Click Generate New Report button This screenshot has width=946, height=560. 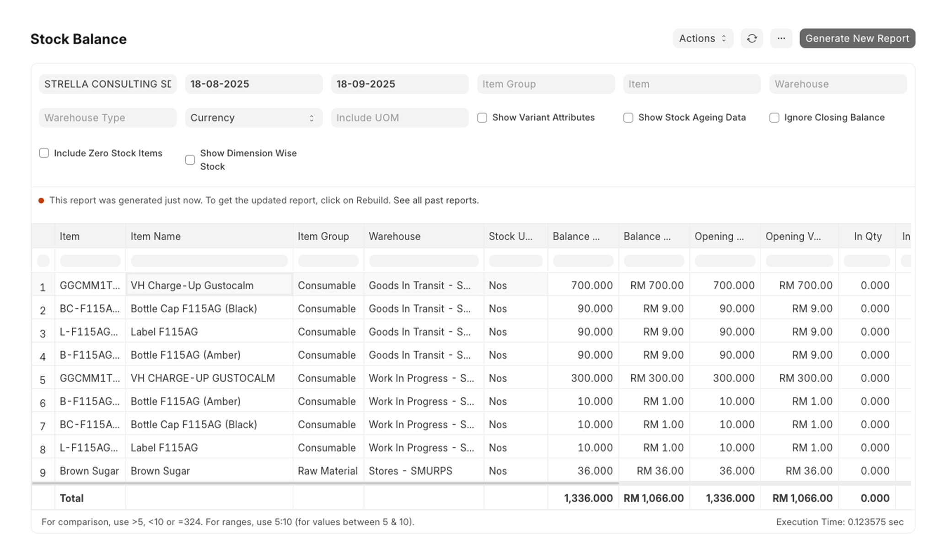pyautogui.click(x=857, y=38)
